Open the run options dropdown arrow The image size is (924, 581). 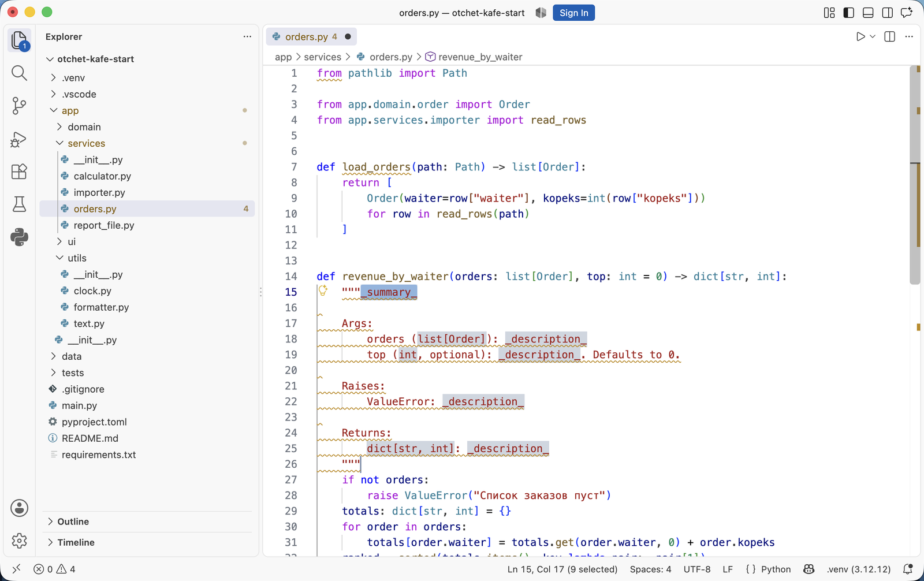[873, 36]
